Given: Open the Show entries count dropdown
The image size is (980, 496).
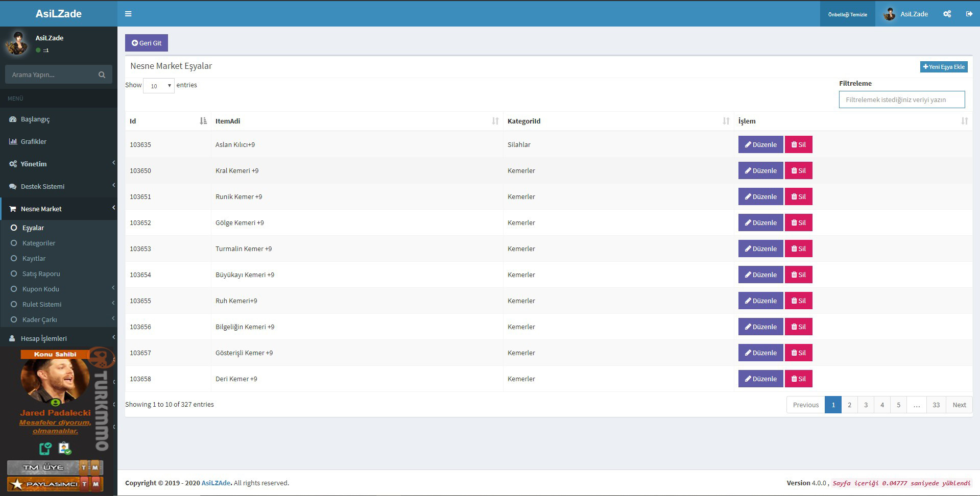Looking at the screenshot, I should tap(159, 86).
